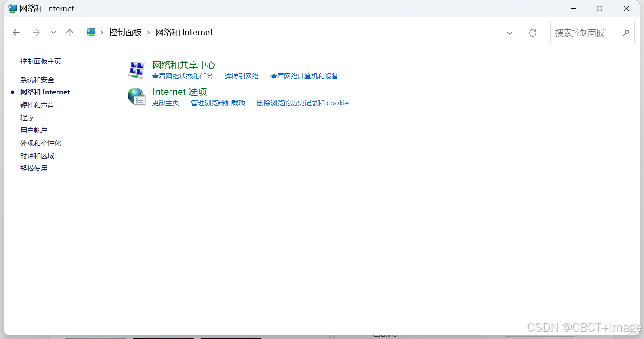Select 轻松使用 in the sidebar
Viewport: 644px width, 339px height.
pos(34,169)
